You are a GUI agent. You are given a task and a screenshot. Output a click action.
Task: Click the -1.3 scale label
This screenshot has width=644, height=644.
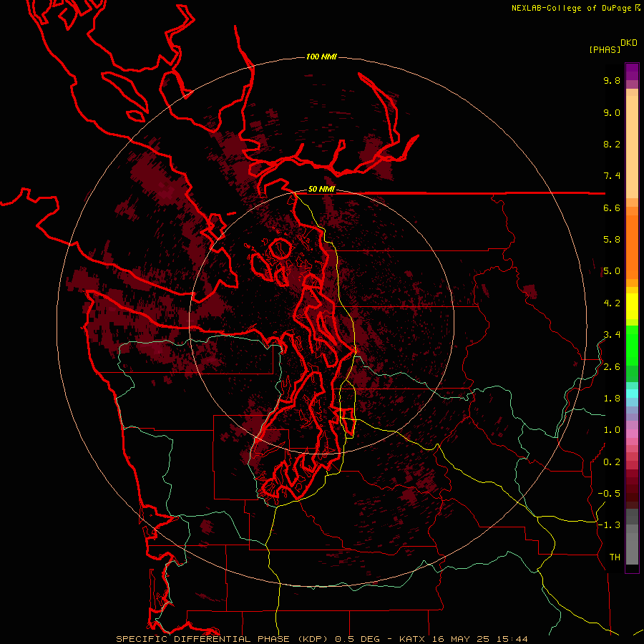click(x=609, y=525)
